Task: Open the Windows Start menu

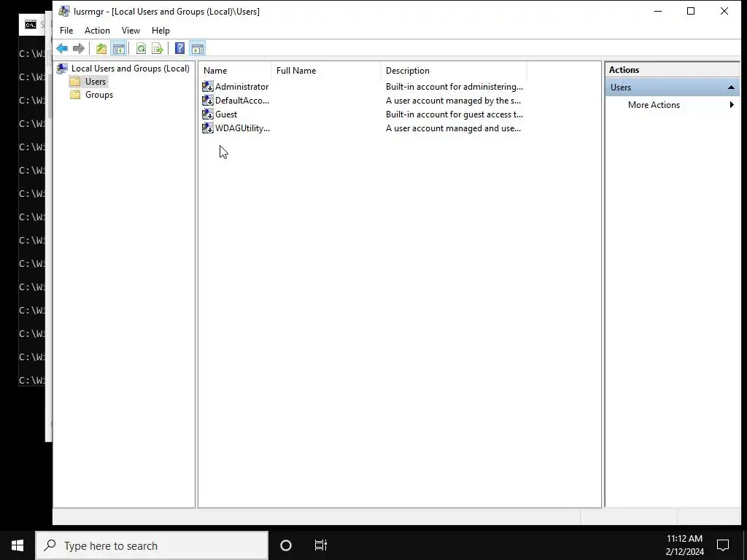Action: (18, 545)
